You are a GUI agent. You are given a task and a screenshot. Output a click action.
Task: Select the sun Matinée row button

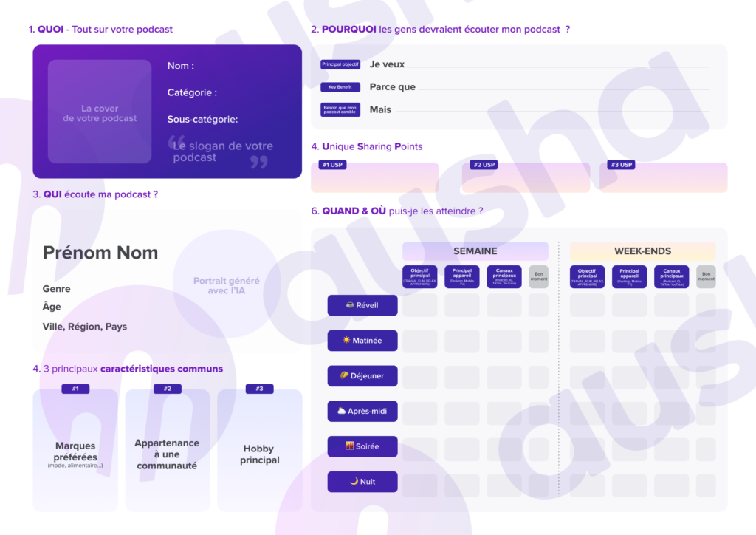(x=362, y=341)
